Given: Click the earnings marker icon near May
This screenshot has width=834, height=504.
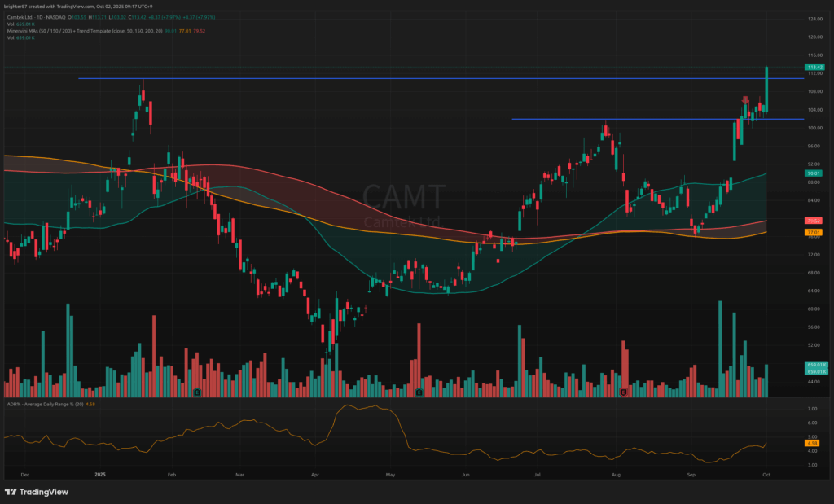Looking at the screenshot, I should pos(419,392).
